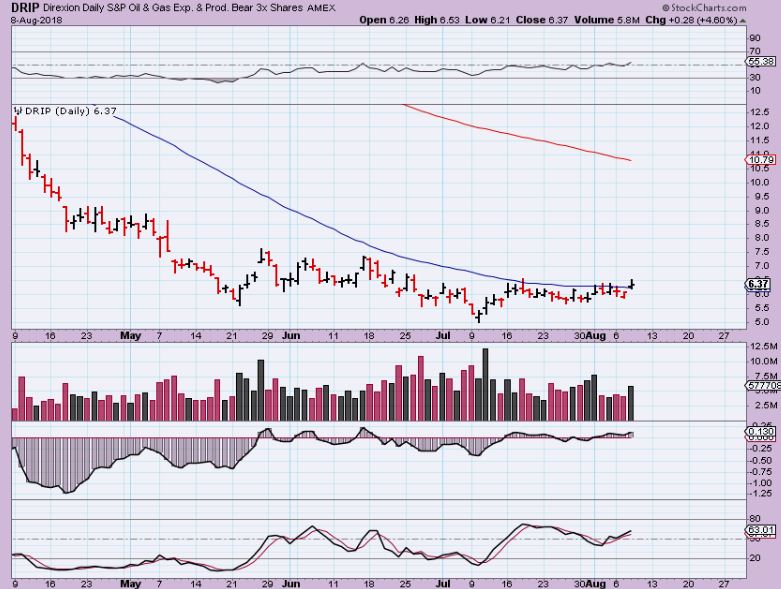Click the bar-chart icon before the DRIP (Daily) legend
The image size is (781, 589).
coord(18,111)
